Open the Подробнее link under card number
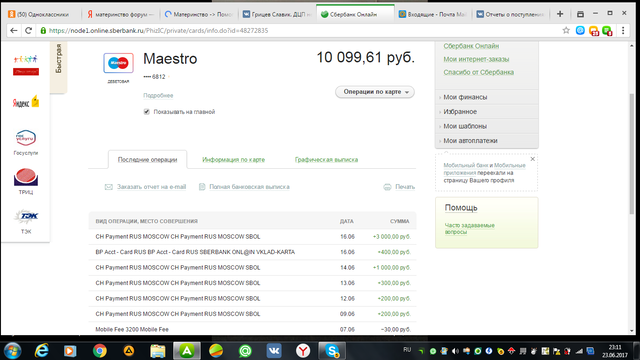The height and width of the screenshot is (360, 640). (158, 96)
